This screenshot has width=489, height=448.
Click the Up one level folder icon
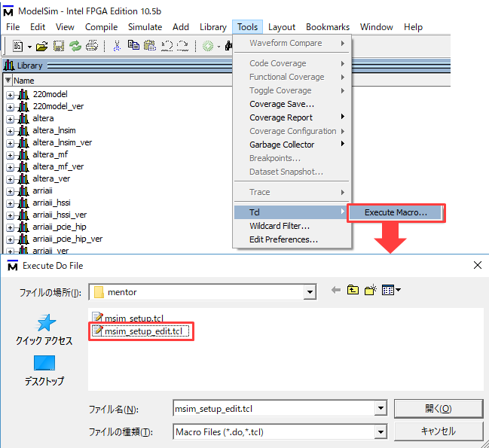(x=353, y=290)
